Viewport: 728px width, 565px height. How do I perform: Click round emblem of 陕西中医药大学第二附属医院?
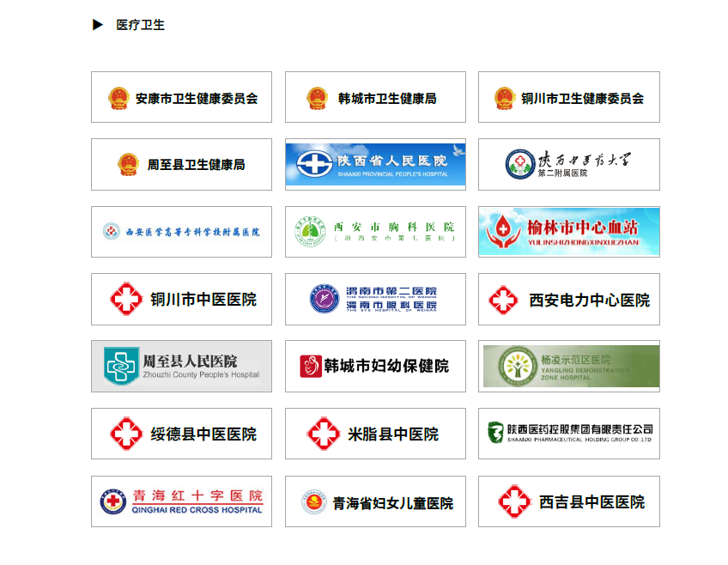[x=520, y=164]
